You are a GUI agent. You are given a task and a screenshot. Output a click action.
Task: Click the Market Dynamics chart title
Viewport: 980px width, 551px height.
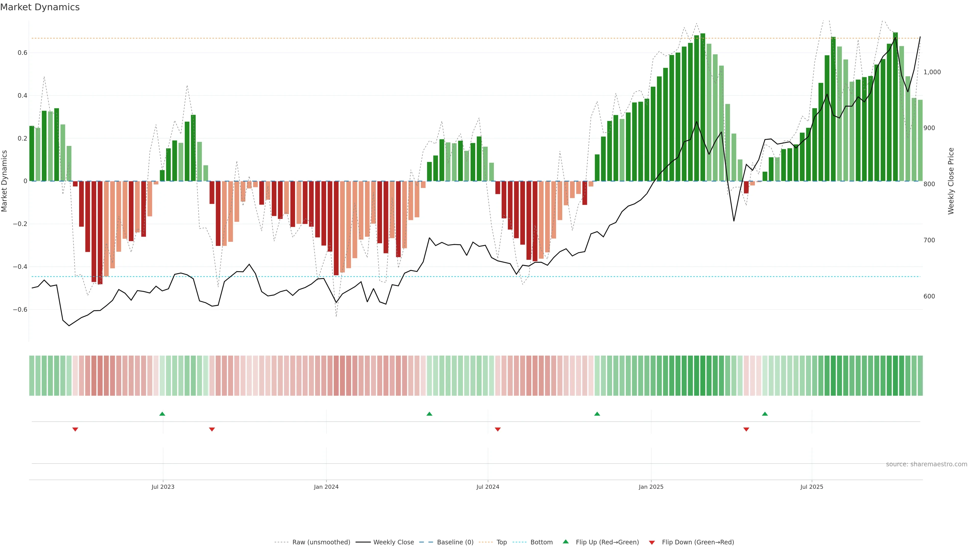(x=40, y=7)
